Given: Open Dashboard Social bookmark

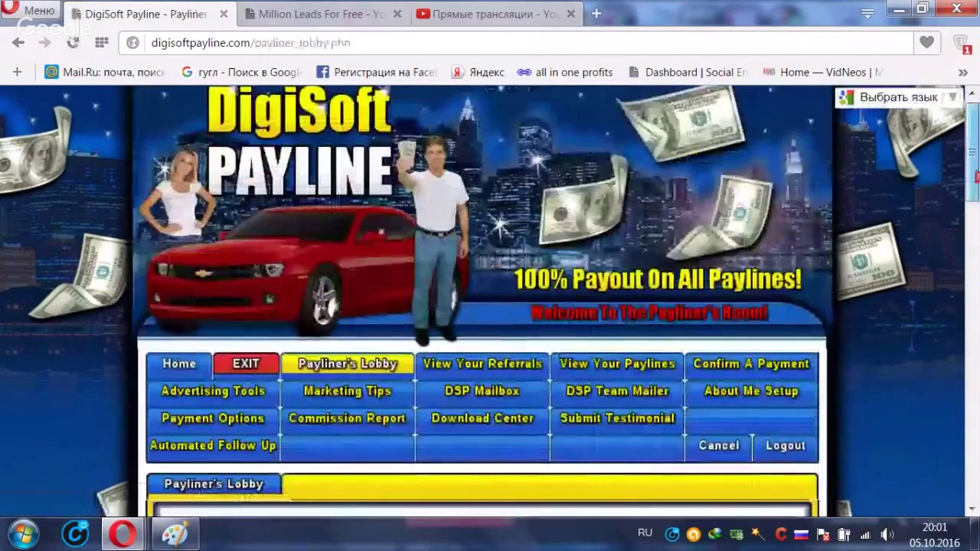Looking at the screenshot, I should pyautogui.click(x=688, y=72).
